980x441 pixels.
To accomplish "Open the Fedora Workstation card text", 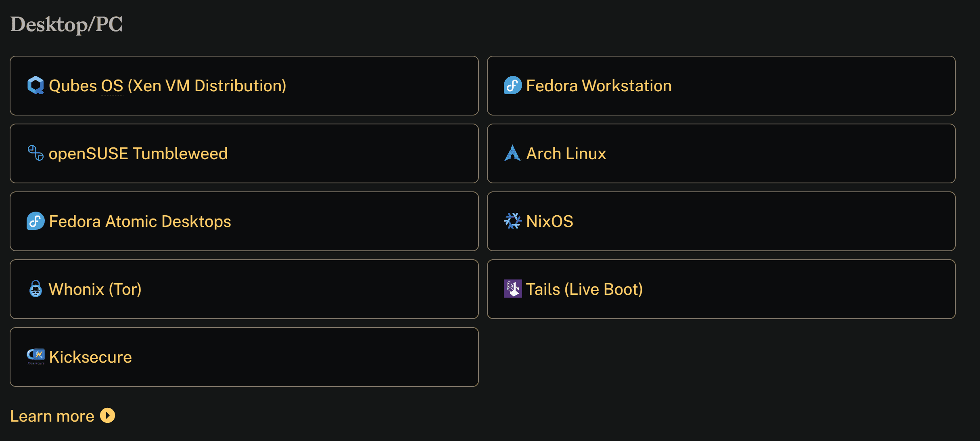I will click(599, 86).
